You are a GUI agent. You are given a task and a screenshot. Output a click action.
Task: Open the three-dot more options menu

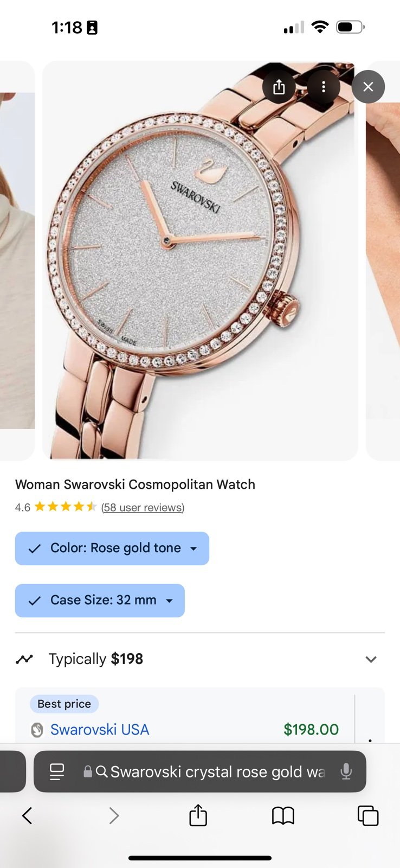click(324, 87)
